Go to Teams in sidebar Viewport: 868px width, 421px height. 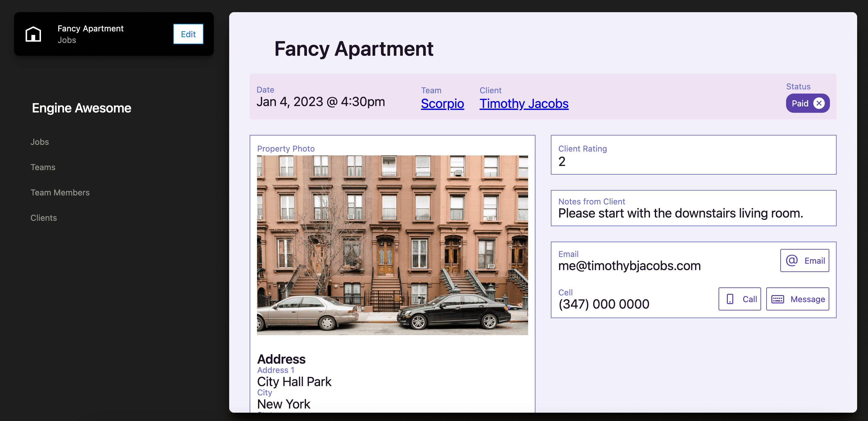(43, 167)
